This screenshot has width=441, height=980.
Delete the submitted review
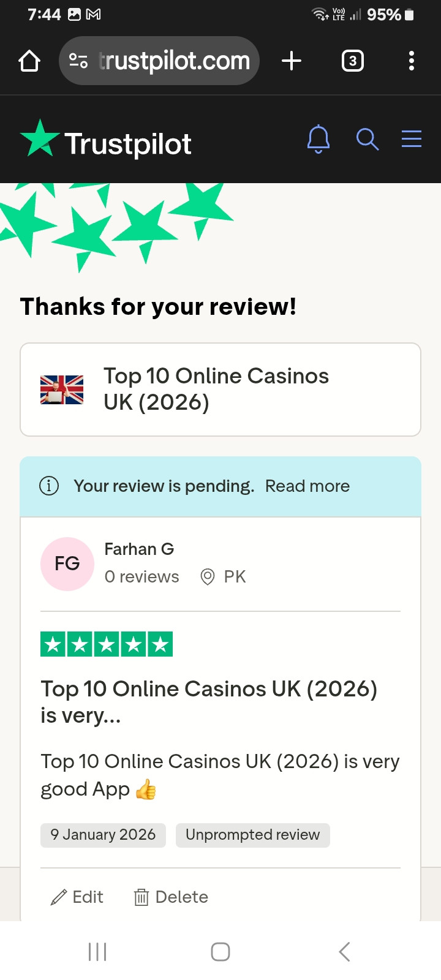[x=171, y=897]
